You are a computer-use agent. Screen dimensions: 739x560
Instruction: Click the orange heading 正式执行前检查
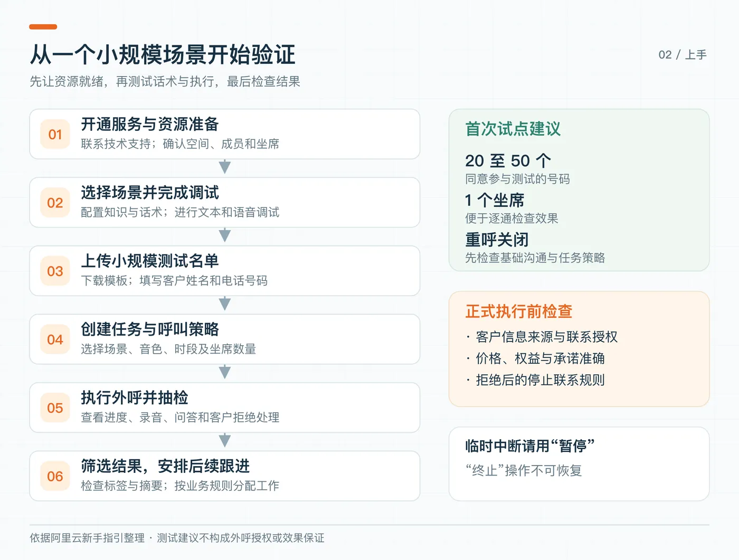pyautogui.click(x=519, y=311)
